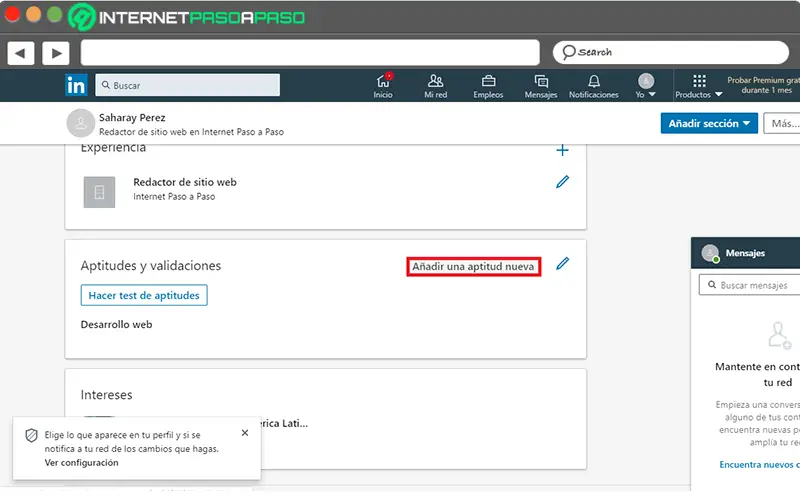The height and width of the screenshot is (500, 800).
Task: Open the Yo profile menu
Action: pos(645,86)
